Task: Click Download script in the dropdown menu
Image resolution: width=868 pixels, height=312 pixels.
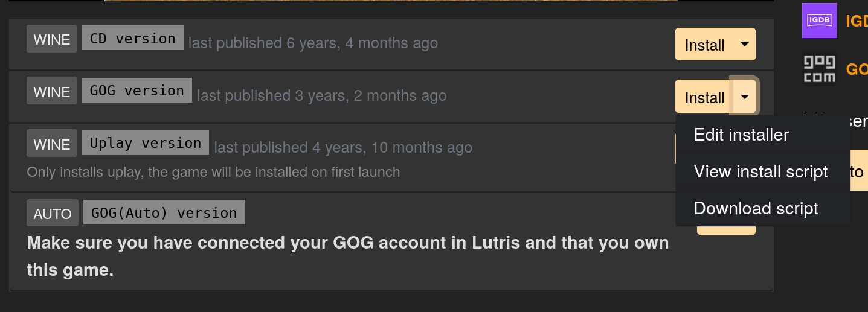Action: point(756,208)
